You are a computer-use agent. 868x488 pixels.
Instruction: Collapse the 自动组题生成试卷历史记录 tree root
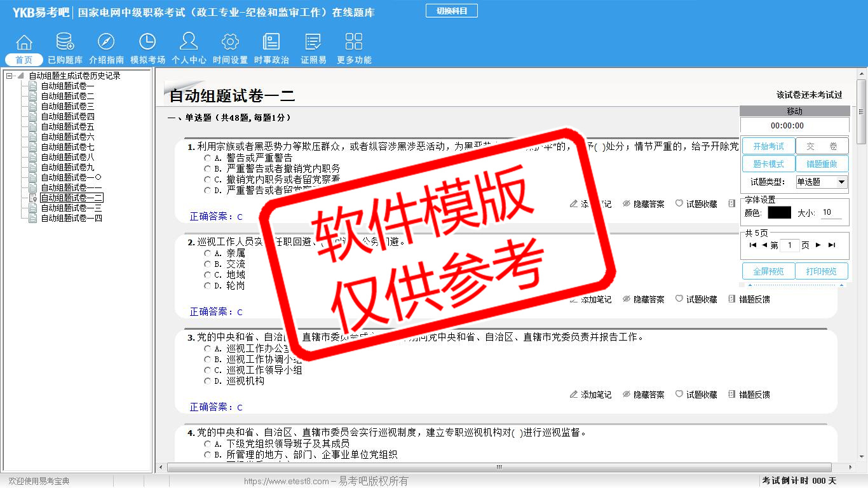coord(10,76)
